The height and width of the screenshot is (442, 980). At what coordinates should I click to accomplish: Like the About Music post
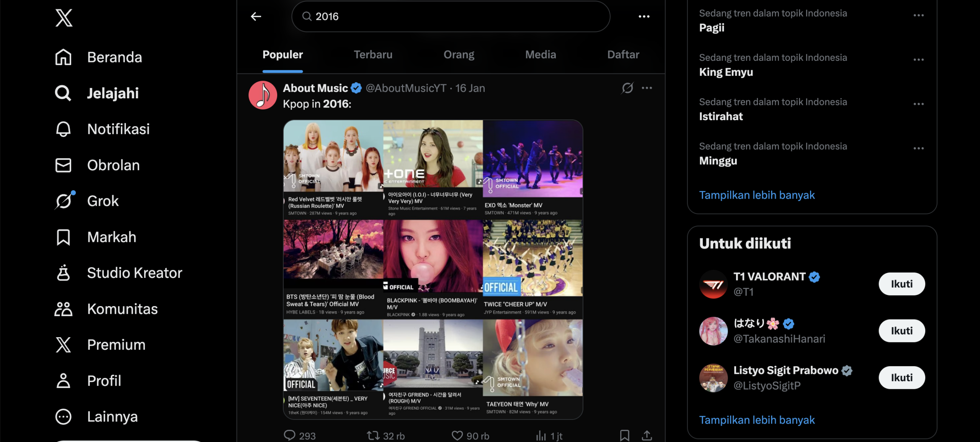pyautogui.click(x=470, y=435)
